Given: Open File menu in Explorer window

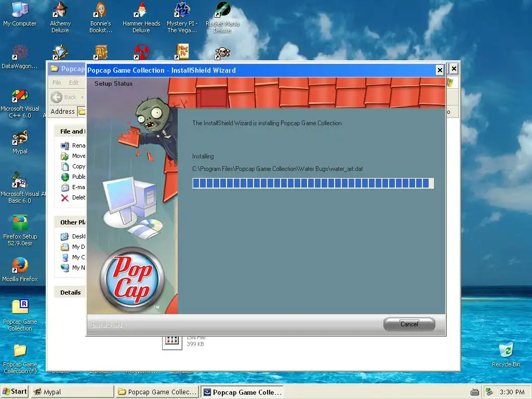Looking at the screenshot, I should [x=57, y=83].
